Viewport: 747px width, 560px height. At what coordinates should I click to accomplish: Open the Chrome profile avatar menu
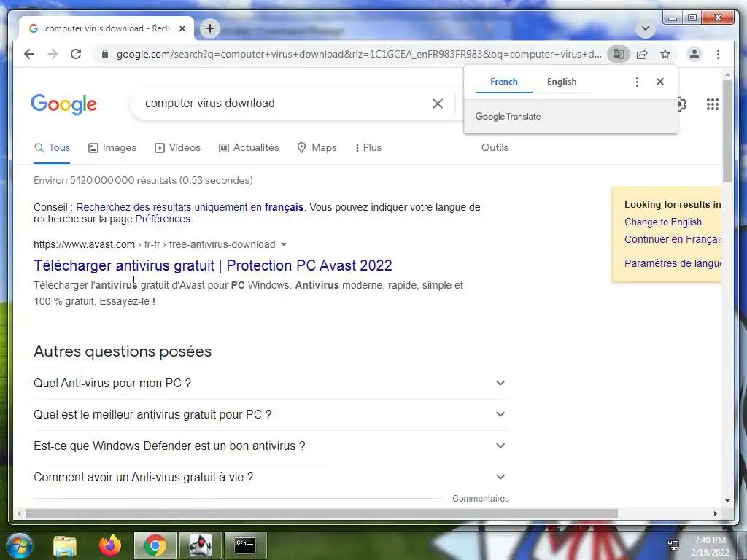[x=694, y=54]
